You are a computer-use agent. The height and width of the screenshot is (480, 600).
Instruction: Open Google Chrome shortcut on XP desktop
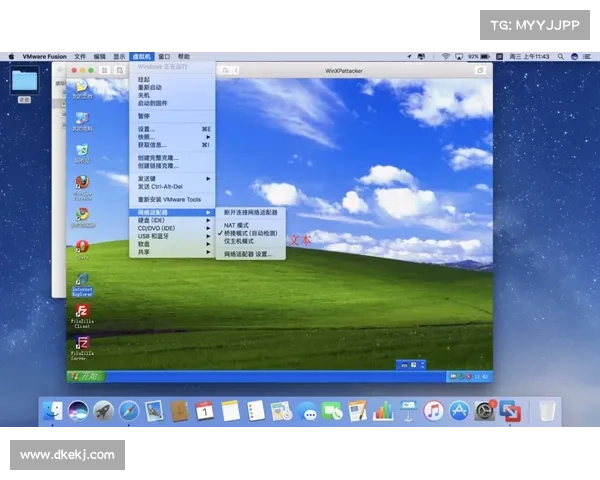83,217
